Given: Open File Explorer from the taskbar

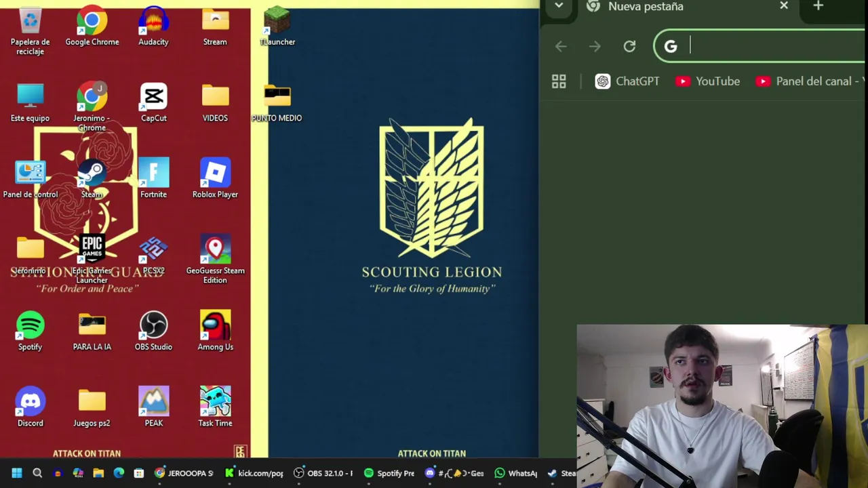Looking at the screenshot, I should pos(98,473).
